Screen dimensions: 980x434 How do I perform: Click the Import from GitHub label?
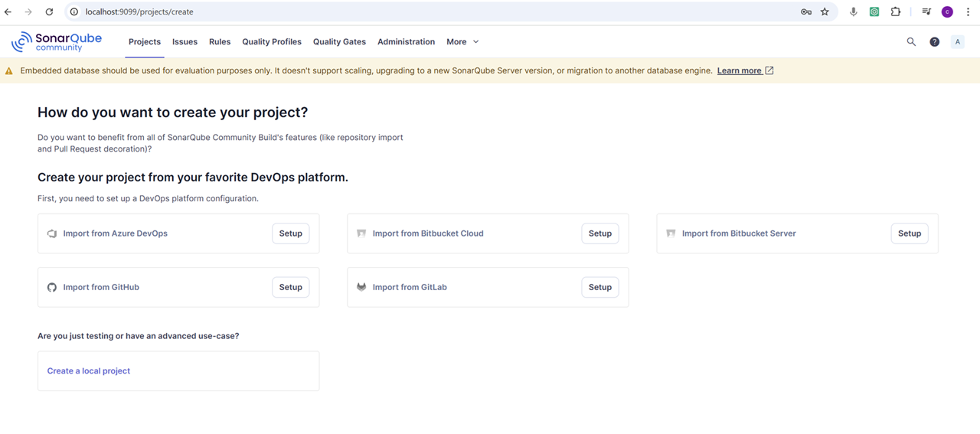(x=101, y=287)
